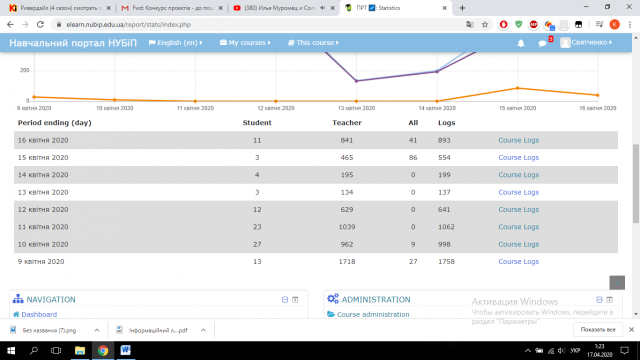The image size is (640, 360).
Task: Click the Opera red extension icon
Action: coord(504,24)
